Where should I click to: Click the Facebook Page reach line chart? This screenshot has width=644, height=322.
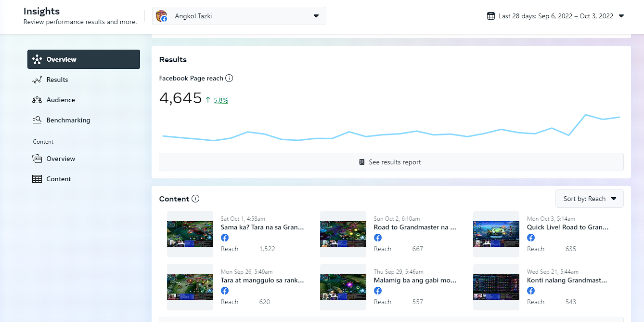click(x=391, y=128)
